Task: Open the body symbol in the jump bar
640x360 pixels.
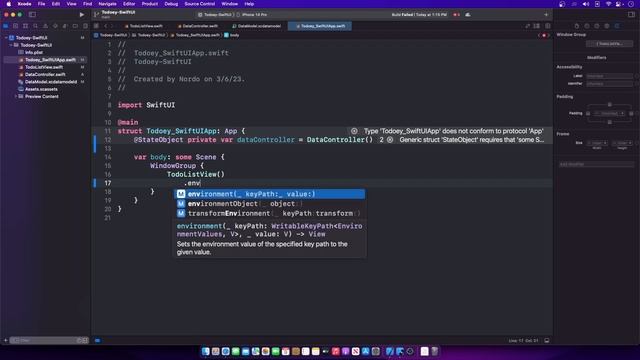Action: tap(231, 36)
